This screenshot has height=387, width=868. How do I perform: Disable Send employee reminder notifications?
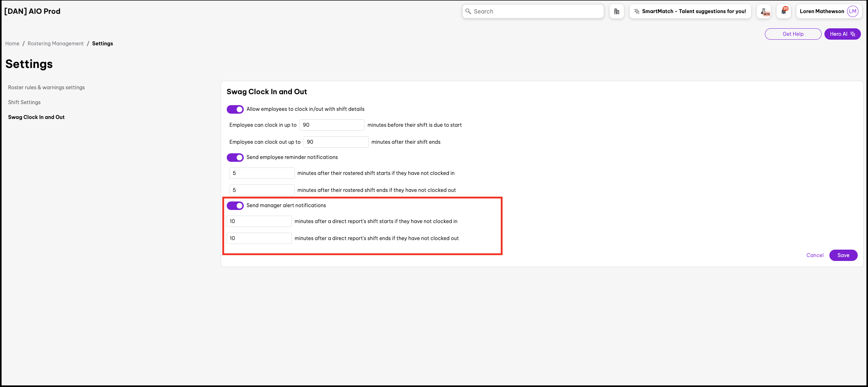point(235,158)
